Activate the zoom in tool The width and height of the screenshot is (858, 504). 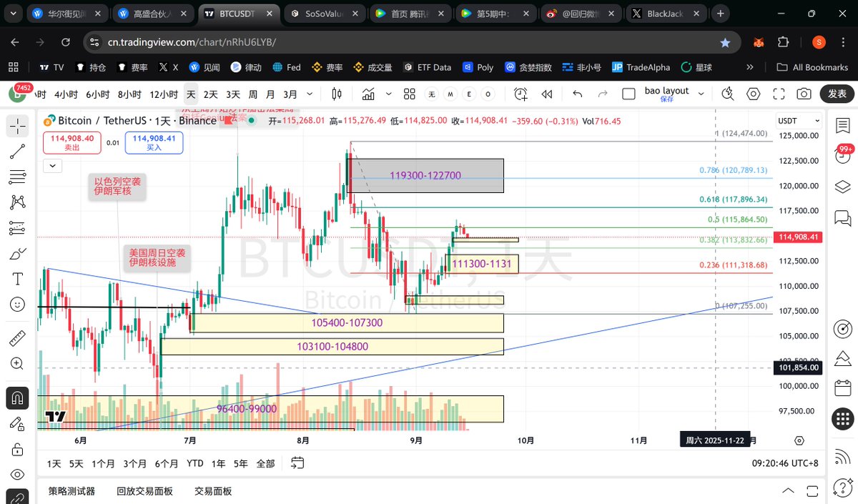18,364
